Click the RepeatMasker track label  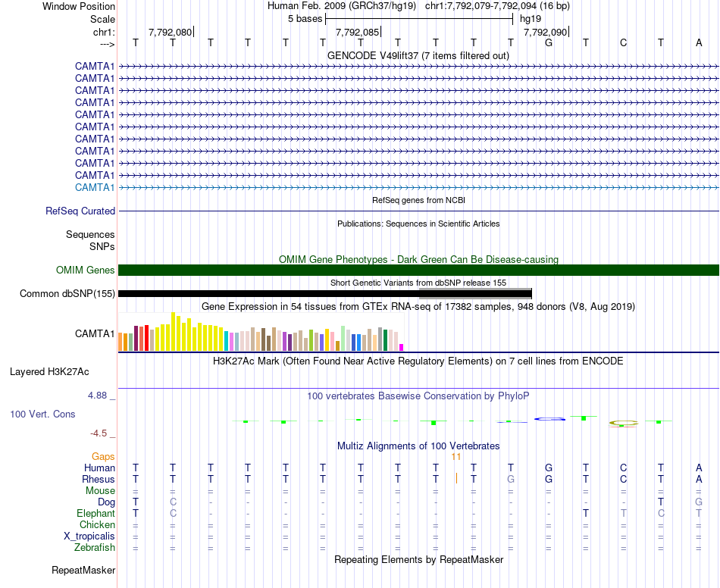tap(83, 570)
